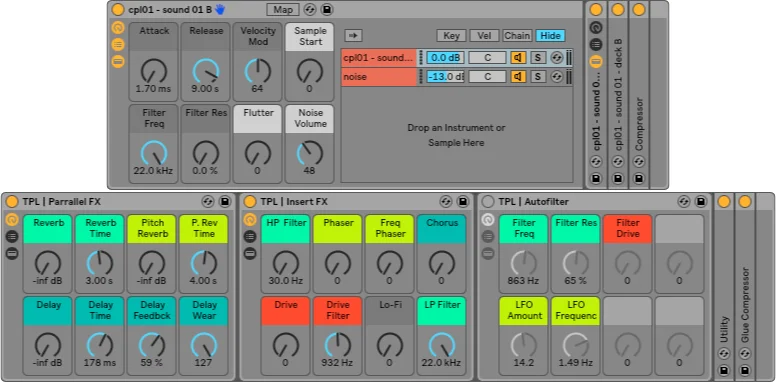Select the cpl01 - sound chain
The image size is (776, 382).
click(379, 58)
